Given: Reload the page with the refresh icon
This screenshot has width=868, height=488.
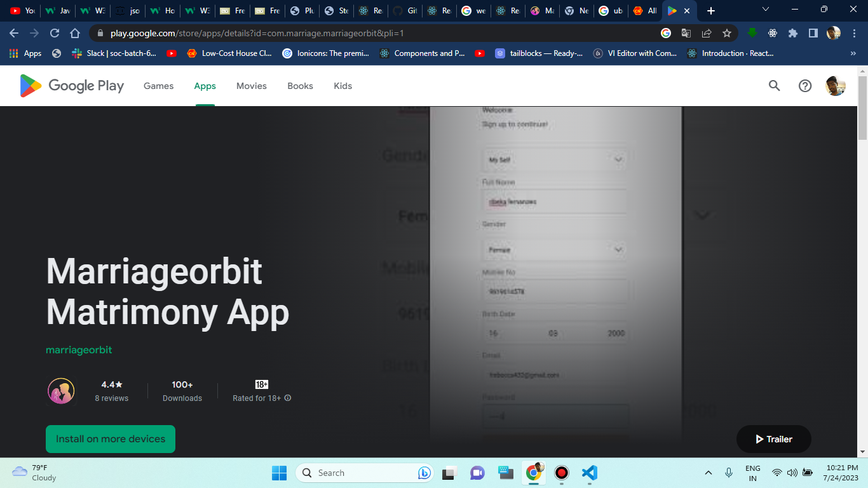Looking at the screenshot, I should [x=55, y=33].
